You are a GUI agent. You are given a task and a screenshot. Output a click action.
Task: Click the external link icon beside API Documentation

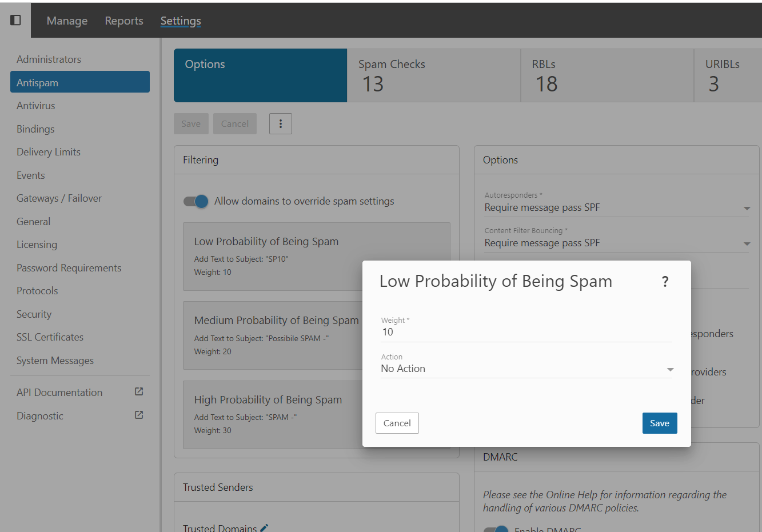[x=139, y=392]
